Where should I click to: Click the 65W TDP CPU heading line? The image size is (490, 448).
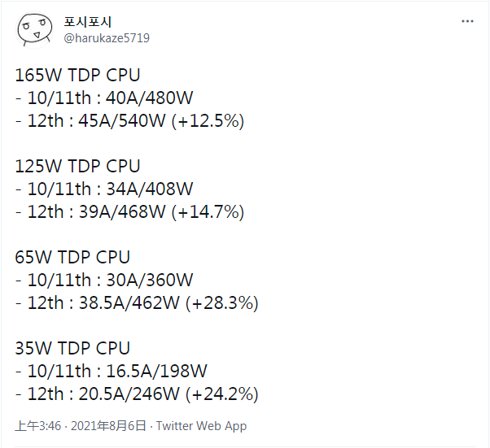pos(72,257)
